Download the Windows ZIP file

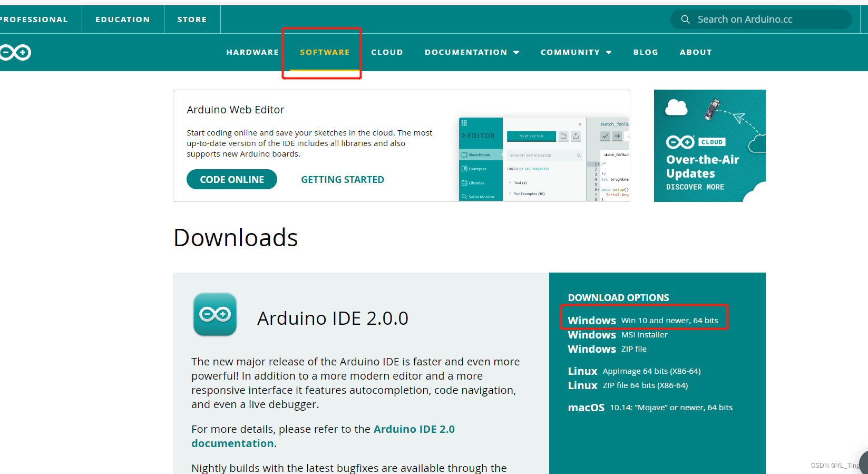[607, 349]
